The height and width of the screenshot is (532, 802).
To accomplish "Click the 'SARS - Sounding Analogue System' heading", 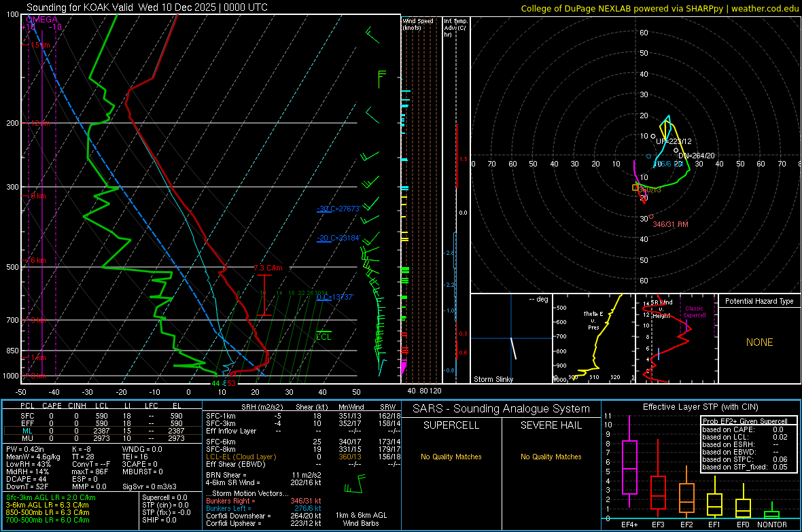I will (501, 409).
